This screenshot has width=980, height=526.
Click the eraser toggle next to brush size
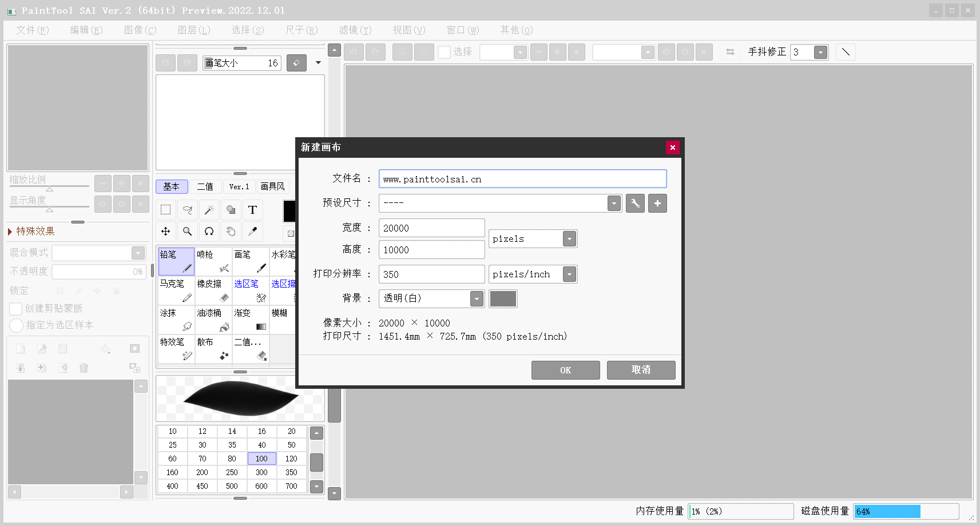(x=296, y=63)
